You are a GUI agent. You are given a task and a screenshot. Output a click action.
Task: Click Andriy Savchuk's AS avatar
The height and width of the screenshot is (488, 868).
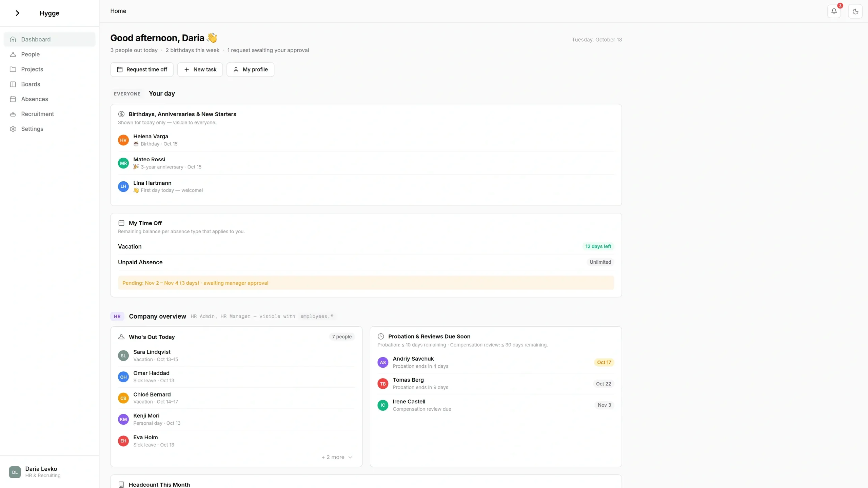pyautogui.click(x=383, y=362)
